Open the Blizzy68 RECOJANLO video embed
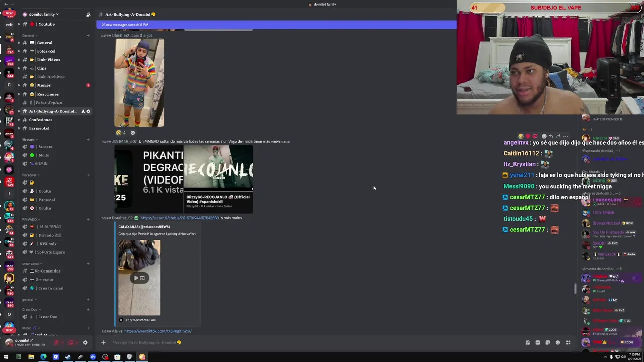 coord(218,179)
